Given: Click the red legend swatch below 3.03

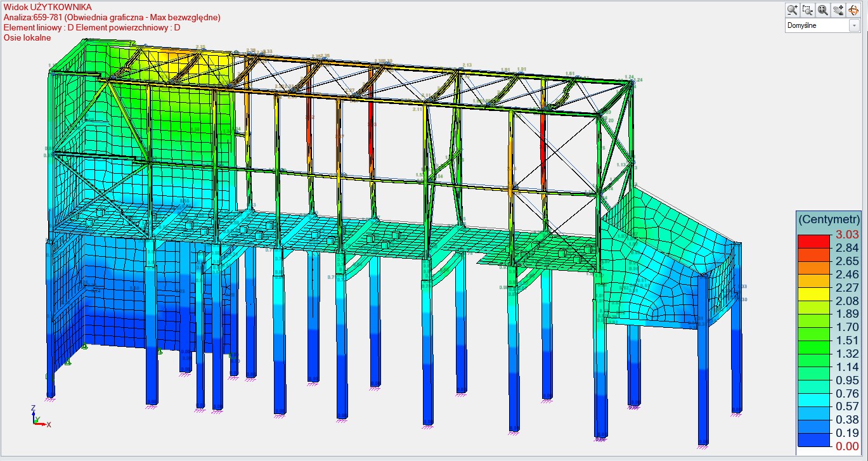Looking at the screenshot, I should pos(813,242).
